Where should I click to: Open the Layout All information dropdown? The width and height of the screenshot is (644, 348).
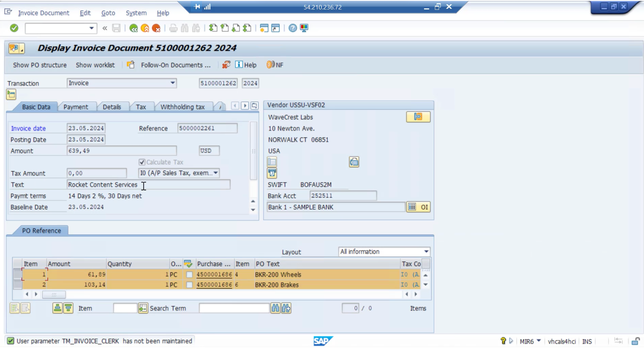[x=426, y=252]
